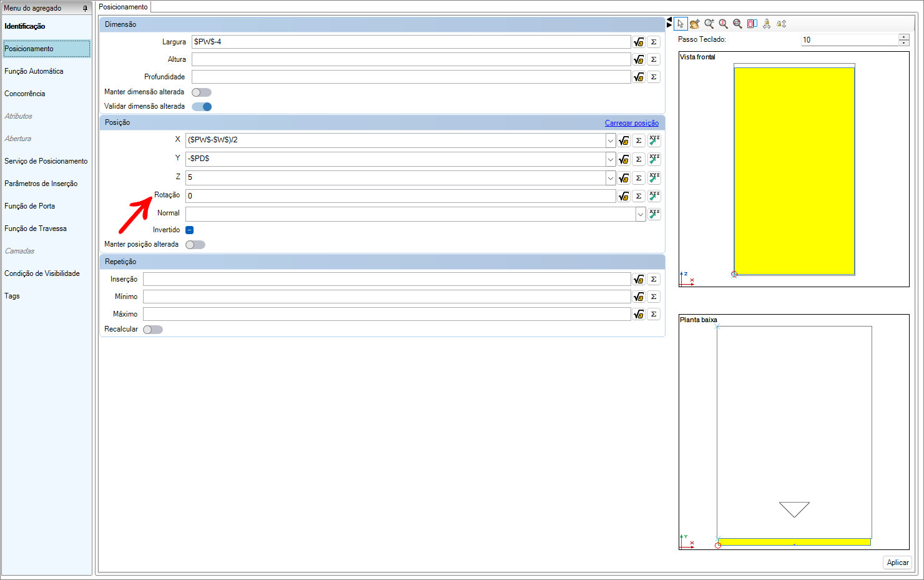Enable Manter posição alterada switch
The height and width of the screenshot is (580, 924).
tap(195, 245)
